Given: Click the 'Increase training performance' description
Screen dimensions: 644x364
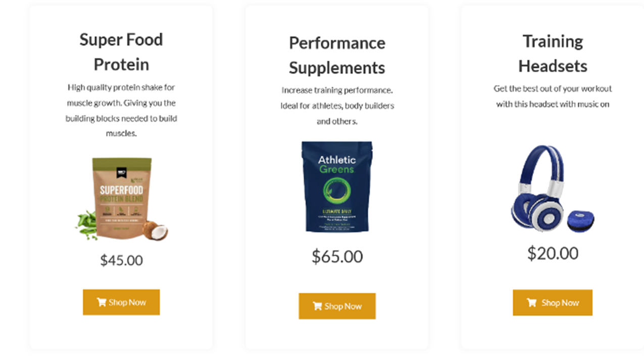Looking at the screenshot, I should tap(337, 106).
